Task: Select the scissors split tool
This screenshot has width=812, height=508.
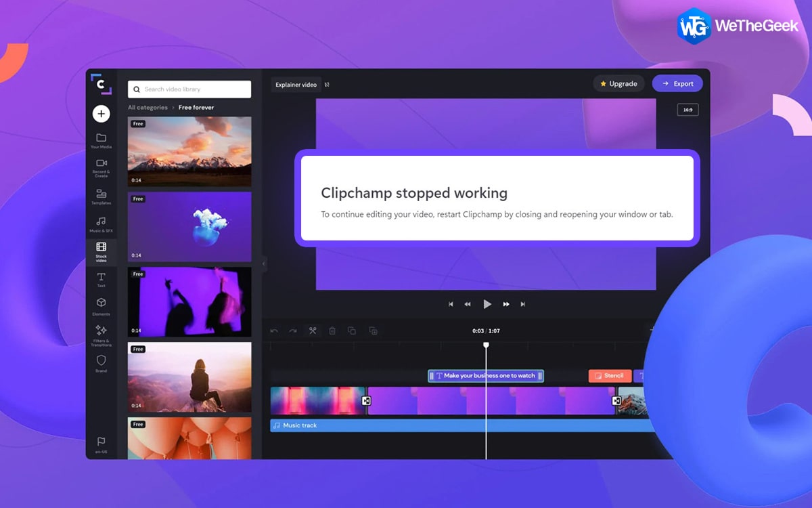Action: (313, 331)
